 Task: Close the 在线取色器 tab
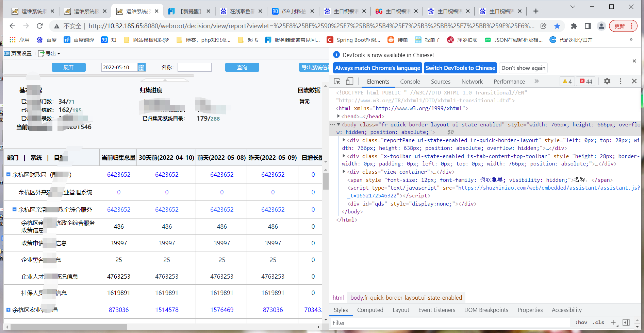[260, 11]
